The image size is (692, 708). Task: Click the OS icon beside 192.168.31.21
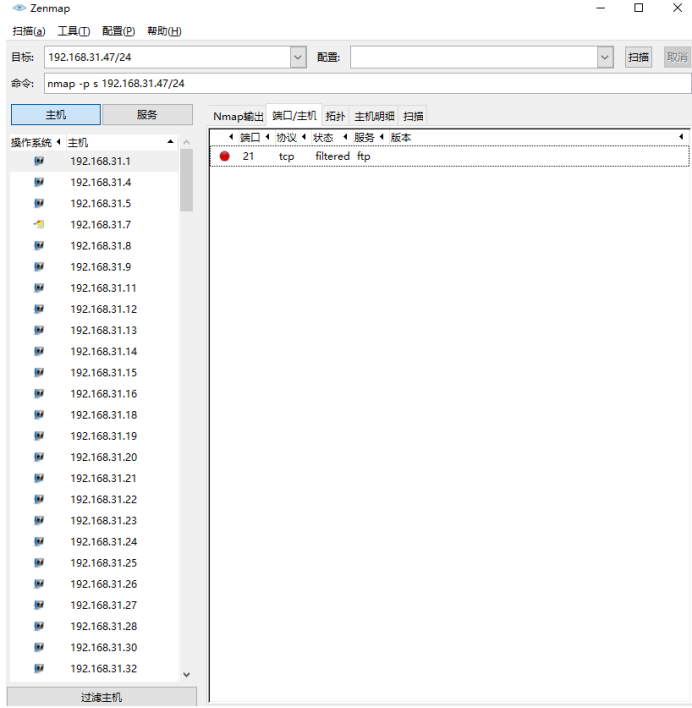pos(39,478)
